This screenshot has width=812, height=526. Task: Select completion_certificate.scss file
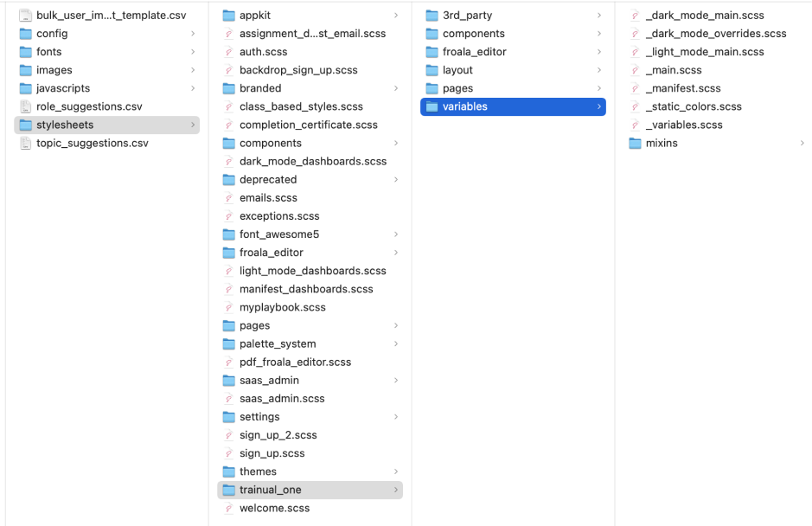(310, 125)
